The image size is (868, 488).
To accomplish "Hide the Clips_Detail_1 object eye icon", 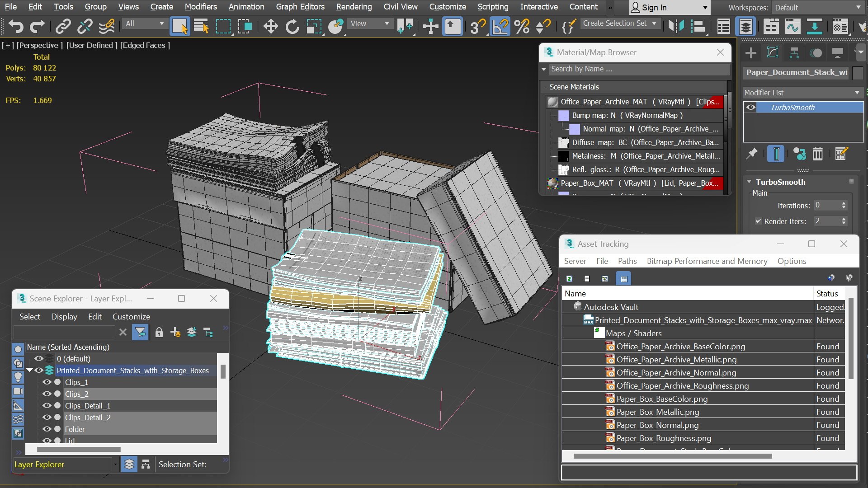I will coord(47,406).
